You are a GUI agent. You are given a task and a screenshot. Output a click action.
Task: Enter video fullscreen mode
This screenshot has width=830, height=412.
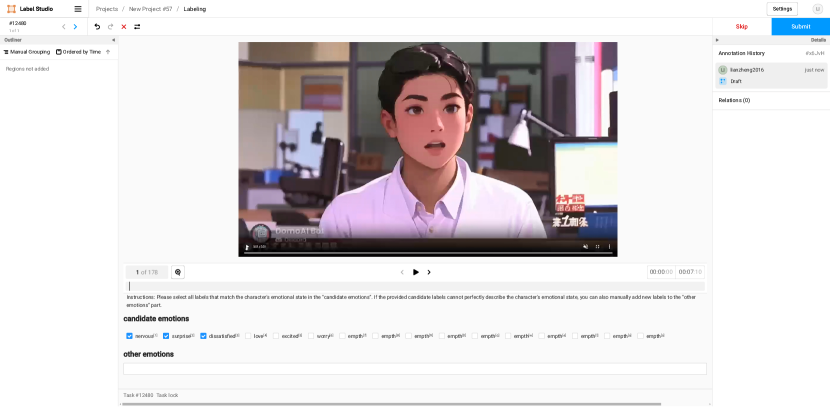click(598, 247)
